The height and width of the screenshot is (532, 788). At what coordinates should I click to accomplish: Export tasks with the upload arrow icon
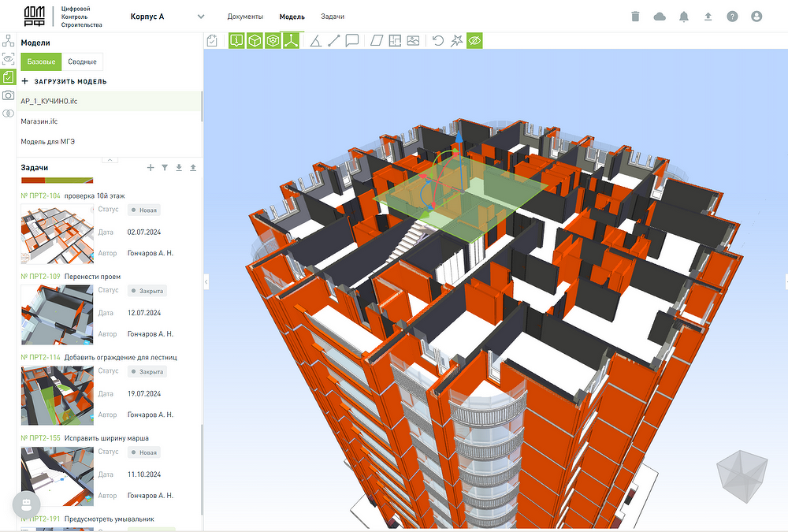pyautogui.click(x=193, y=167)
